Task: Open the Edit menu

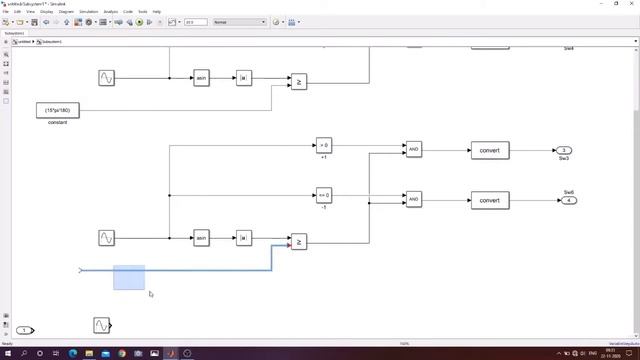Action: [17, 12]
